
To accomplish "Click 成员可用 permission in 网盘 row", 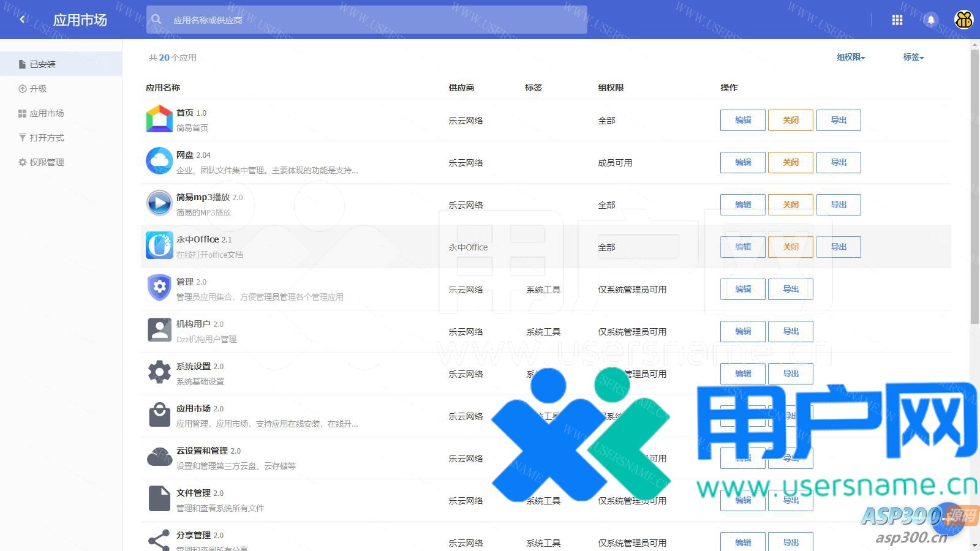I will (x=615, y=163).
